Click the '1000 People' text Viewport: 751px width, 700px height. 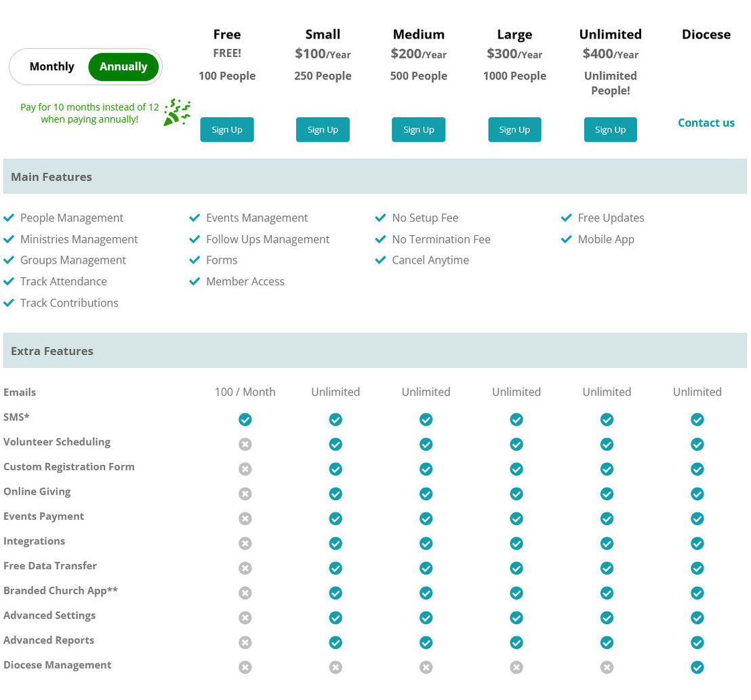pos(514,76)
